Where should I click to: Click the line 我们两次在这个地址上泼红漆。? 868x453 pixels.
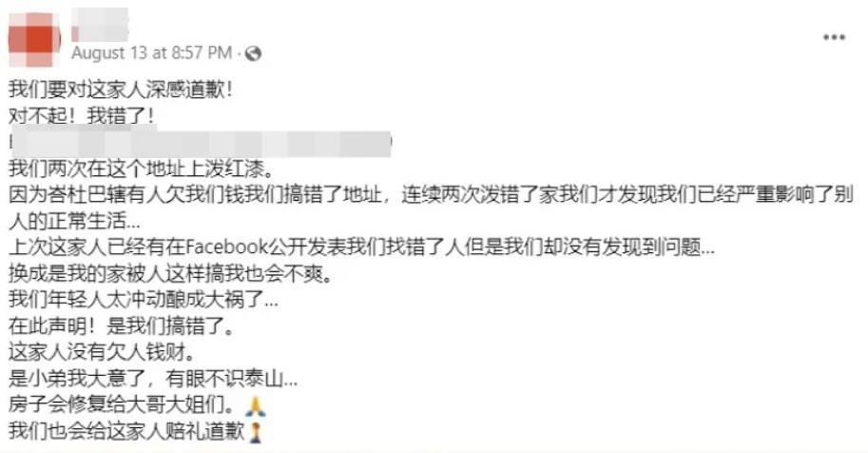pos(141,168)
